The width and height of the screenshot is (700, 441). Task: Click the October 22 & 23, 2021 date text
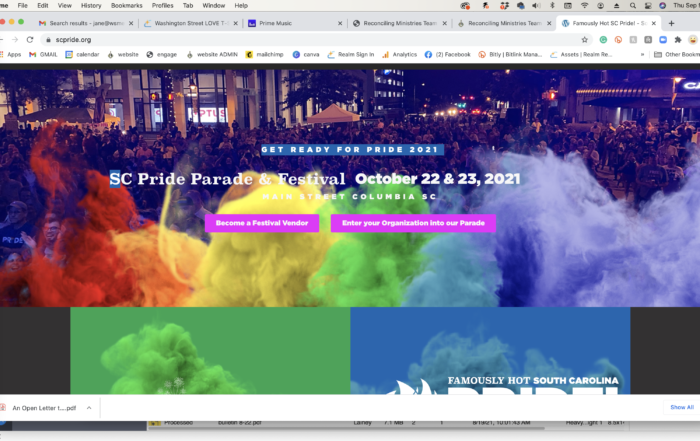pyautogui.click(x=438, y=179)
